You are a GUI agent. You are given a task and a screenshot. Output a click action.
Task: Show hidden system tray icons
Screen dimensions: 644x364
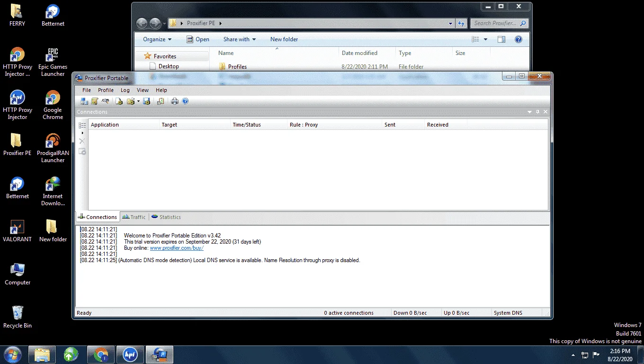click(573, 355)
